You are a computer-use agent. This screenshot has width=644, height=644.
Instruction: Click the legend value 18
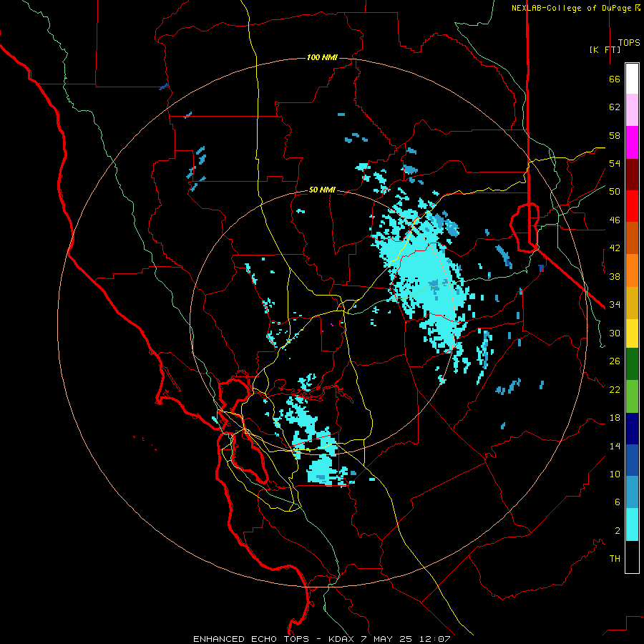click(x=615, y=418)
